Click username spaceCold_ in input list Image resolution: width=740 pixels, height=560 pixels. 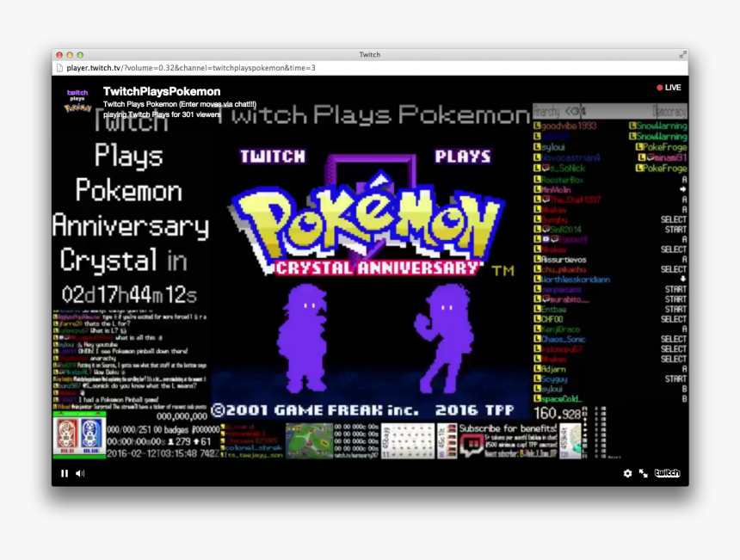[562, 399]
